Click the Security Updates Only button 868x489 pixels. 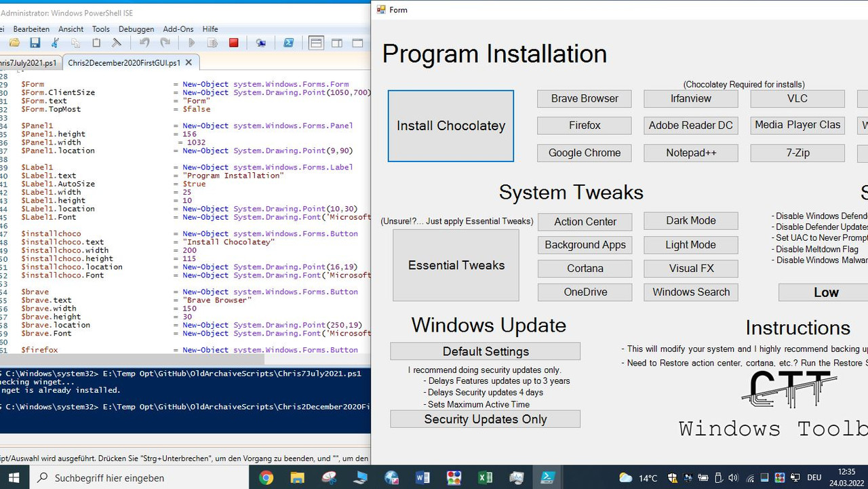(x=486, y=419)
